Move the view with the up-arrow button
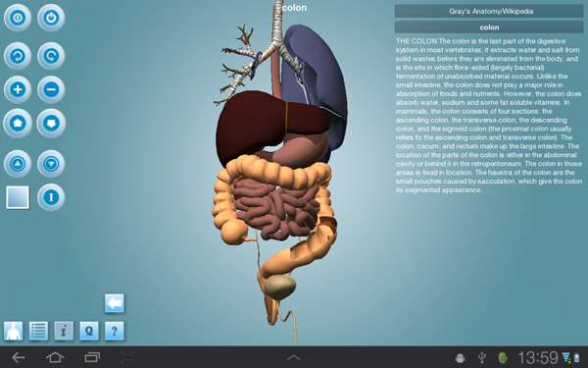588x368 pixels. pyautogui.click(x=18, y=124)
